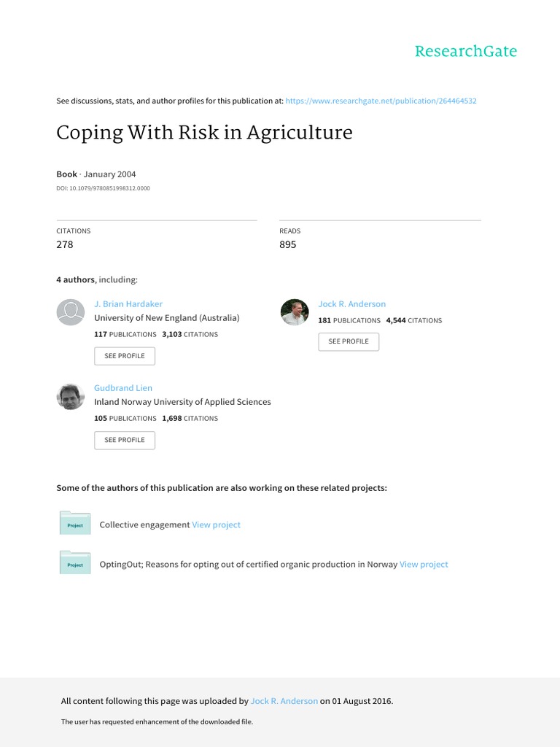Screen dimensions: 560x747
Task: Click the OptingOut project folder icon
Action: [75, 563]
